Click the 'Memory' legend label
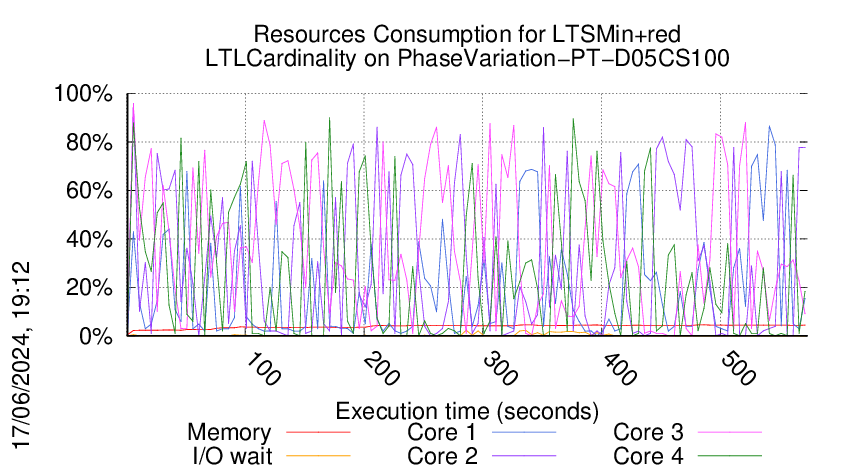 (x=229, y=433)
